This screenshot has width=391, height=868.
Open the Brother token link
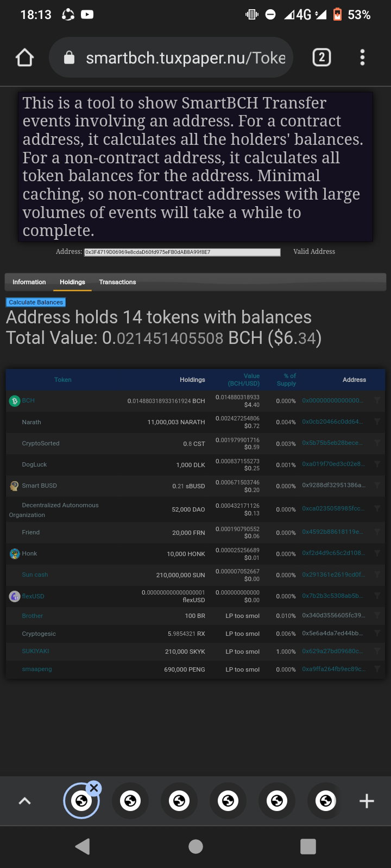(x=32, y=616)
